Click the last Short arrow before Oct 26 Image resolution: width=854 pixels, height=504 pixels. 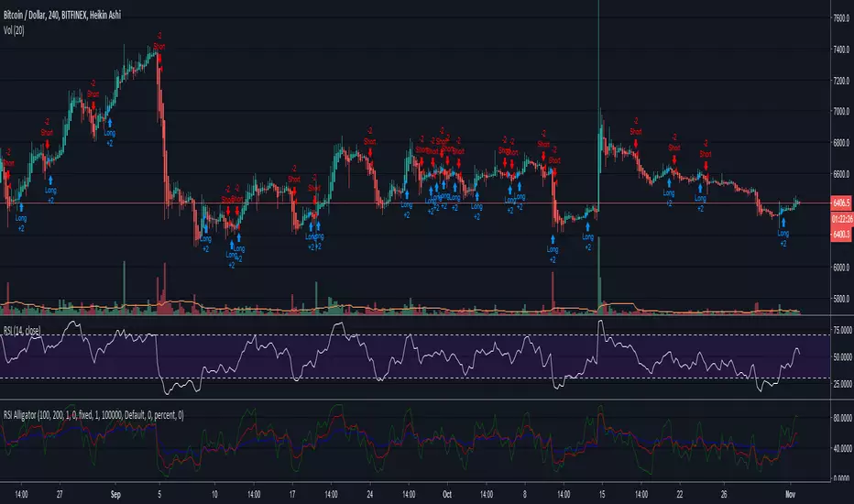click(705, 164)
